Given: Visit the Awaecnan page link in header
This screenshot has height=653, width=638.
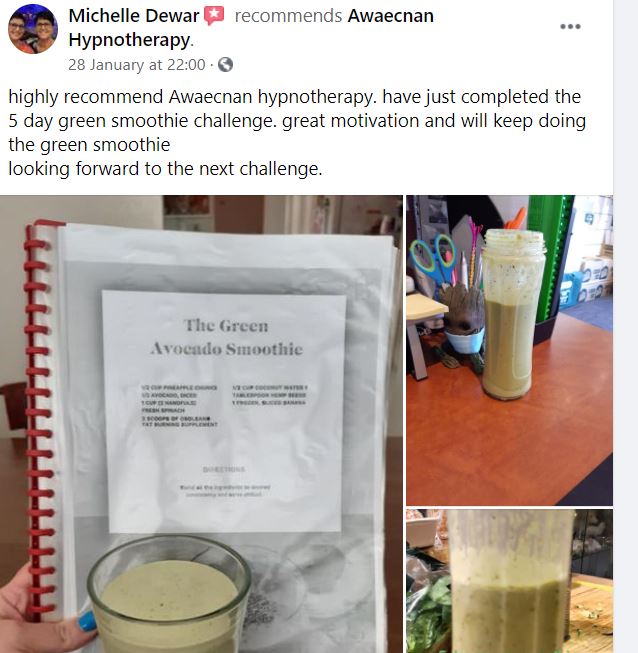Looking at the screenshot, I should click(391, 16).
